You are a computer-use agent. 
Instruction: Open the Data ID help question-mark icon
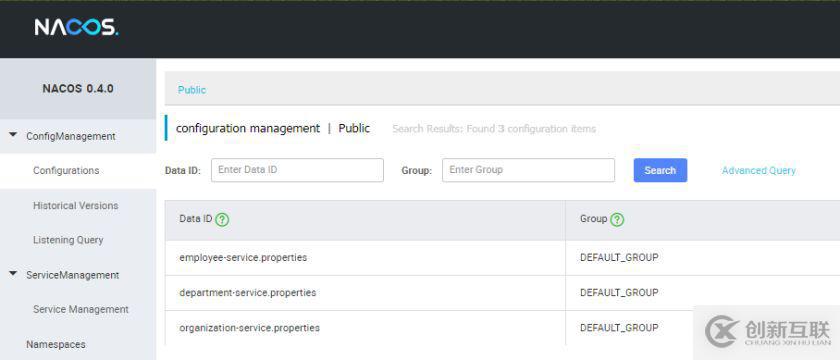coord(222,220)
